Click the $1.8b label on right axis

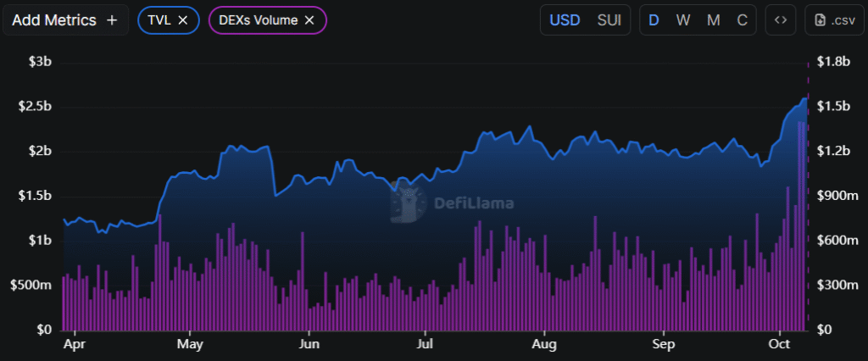(832, 62)
